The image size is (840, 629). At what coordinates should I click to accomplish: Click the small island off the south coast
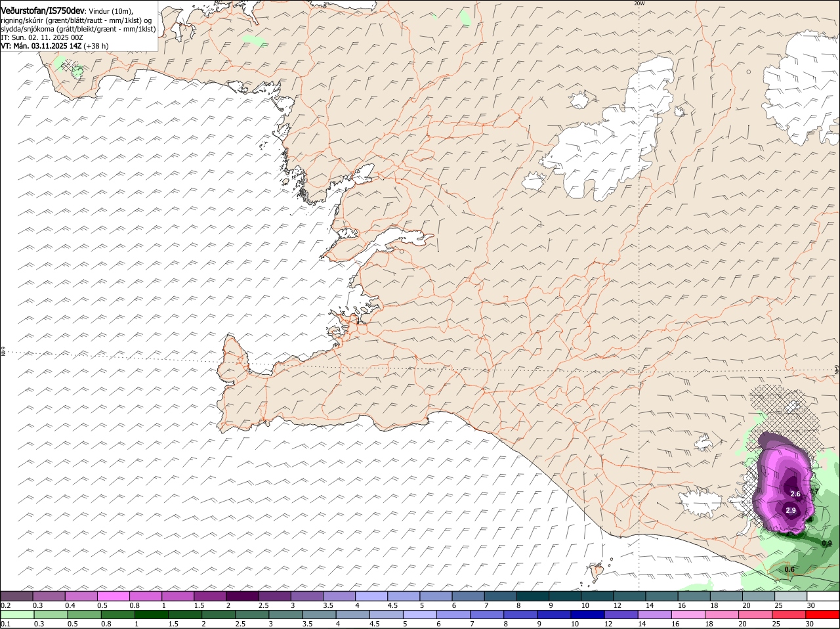(597, 571)
